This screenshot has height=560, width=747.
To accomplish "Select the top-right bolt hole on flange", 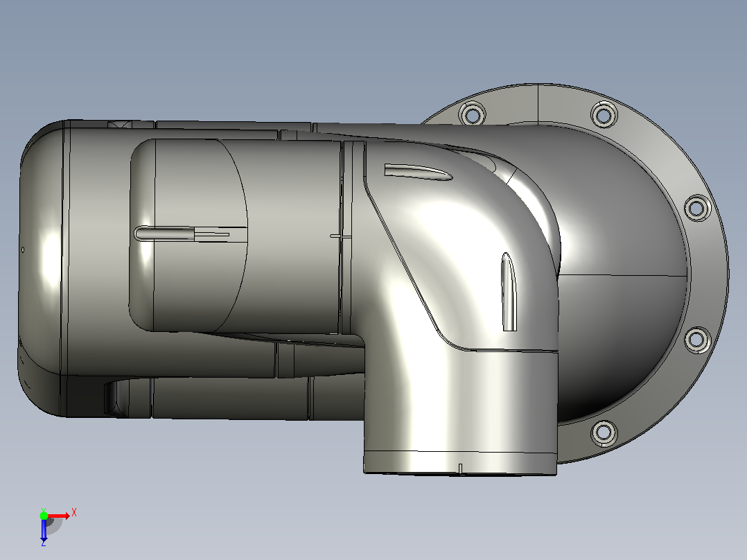I will point(604,115).
